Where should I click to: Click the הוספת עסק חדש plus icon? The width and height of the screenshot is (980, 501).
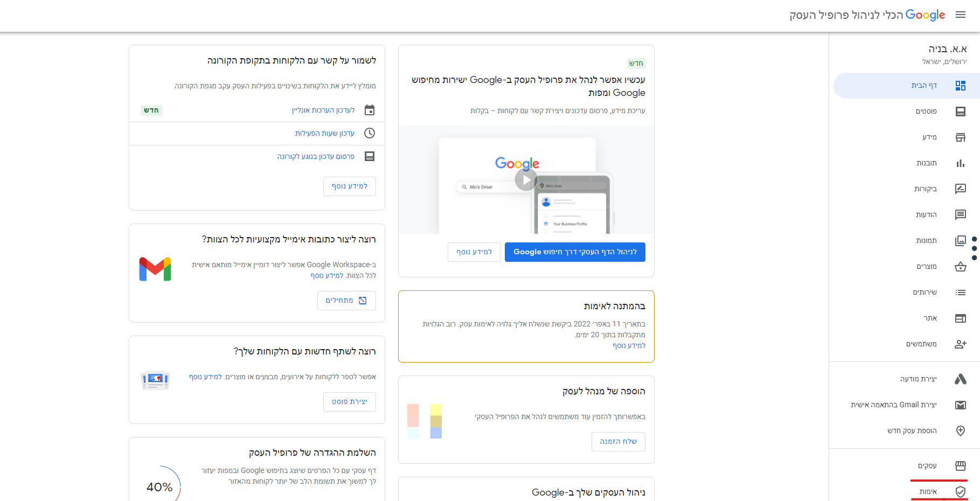click(x=961, y=430)
